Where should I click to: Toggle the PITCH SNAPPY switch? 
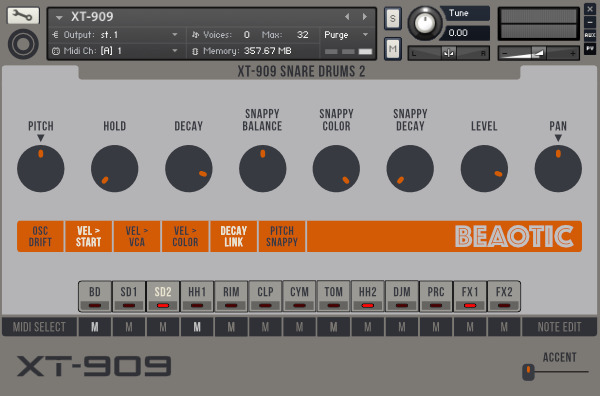[x=282, y=236]
